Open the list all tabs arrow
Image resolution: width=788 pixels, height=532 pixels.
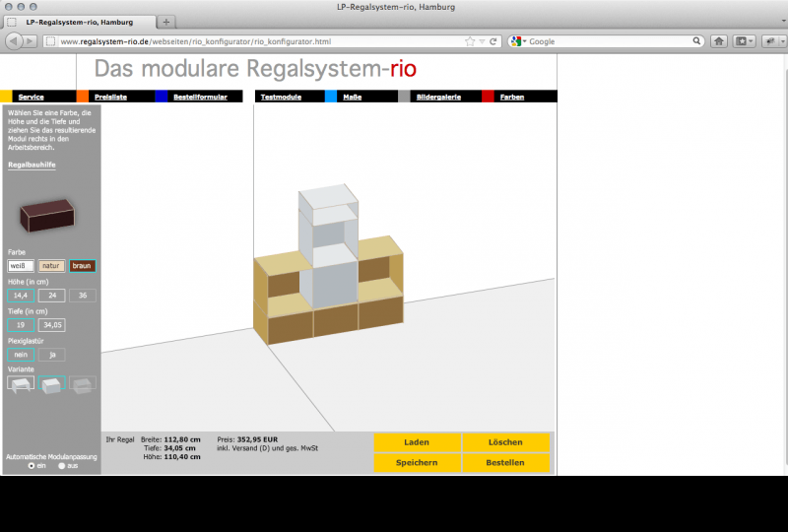(783, 21)
